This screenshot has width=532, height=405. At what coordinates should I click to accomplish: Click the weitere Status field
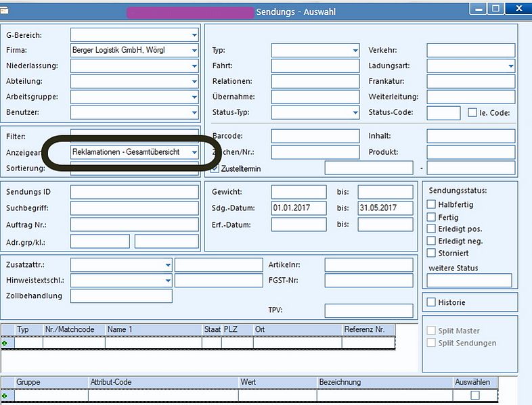pos(469,281)
